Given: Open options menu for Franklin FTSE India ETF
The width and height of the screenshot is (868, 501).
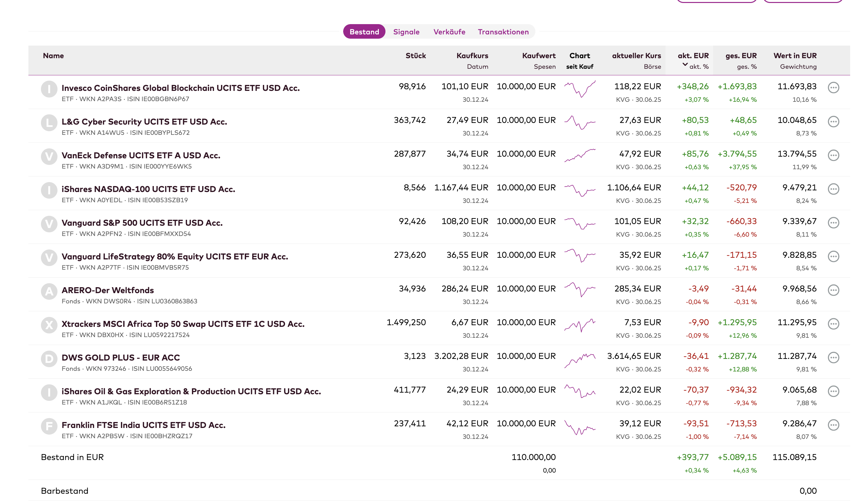Looking at the screenshot, I should (x=833, y=425).
